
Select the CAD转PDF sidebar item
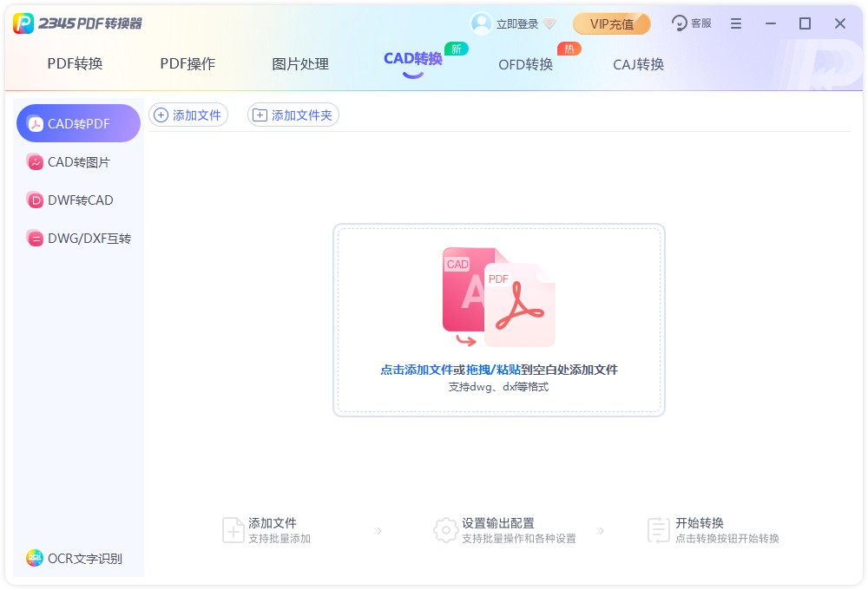[79, 123]
